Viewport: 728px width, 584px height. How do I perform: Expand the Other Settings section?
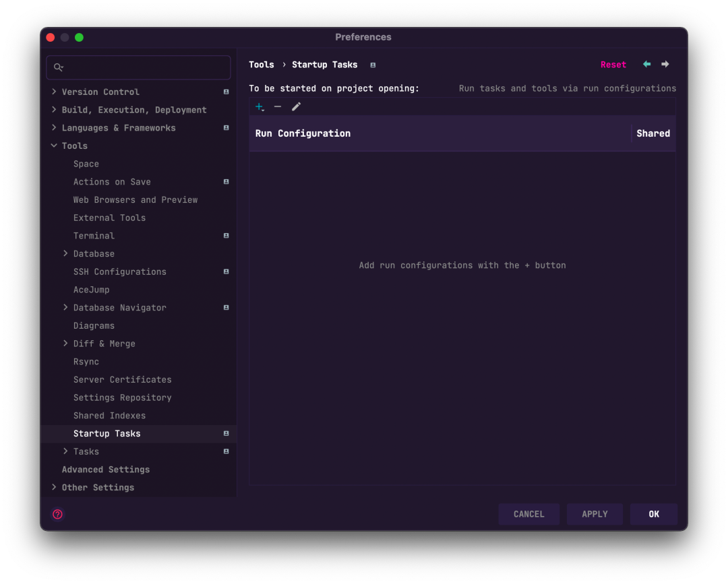[54, 487]
